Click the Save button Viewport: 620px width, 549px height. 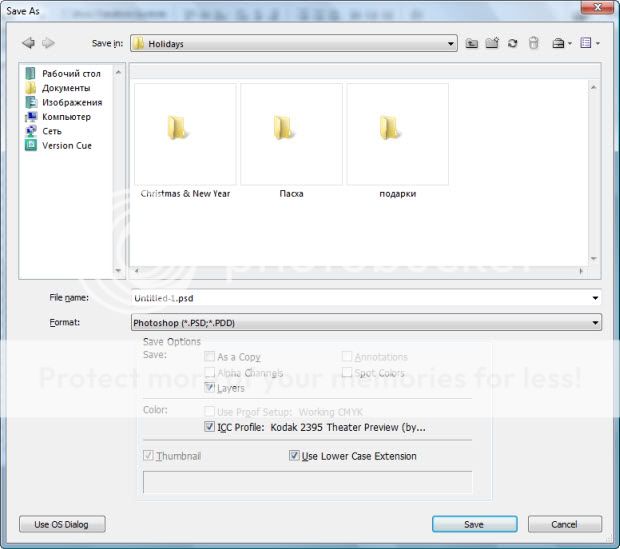click(474, 524)
